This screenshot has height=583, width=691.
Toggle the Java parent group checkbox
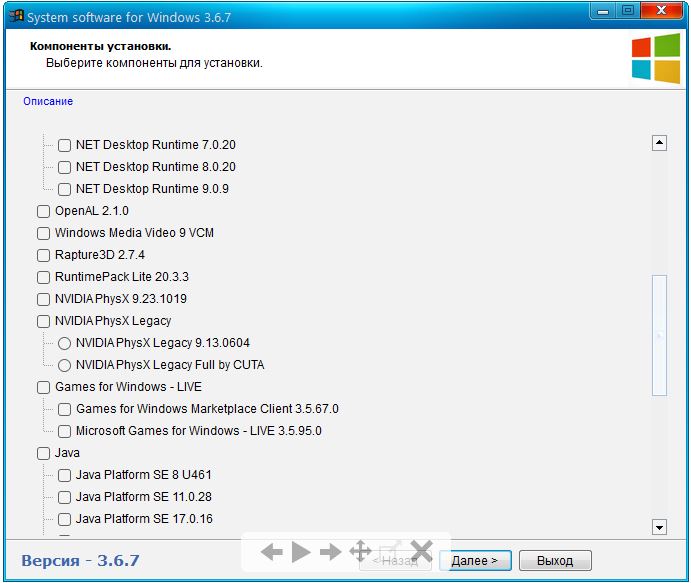44,453
